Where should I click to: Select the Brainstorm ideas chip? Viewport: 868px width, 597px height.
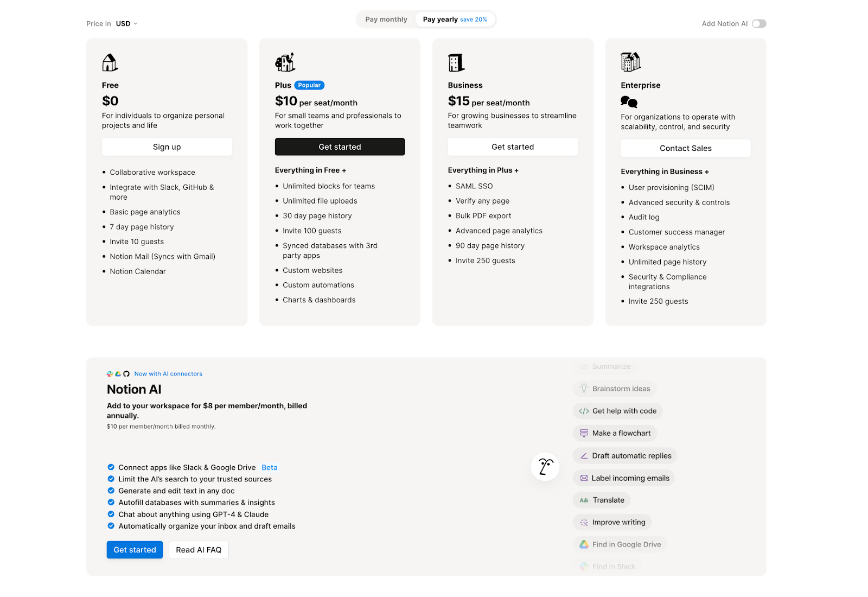[615, 389]
